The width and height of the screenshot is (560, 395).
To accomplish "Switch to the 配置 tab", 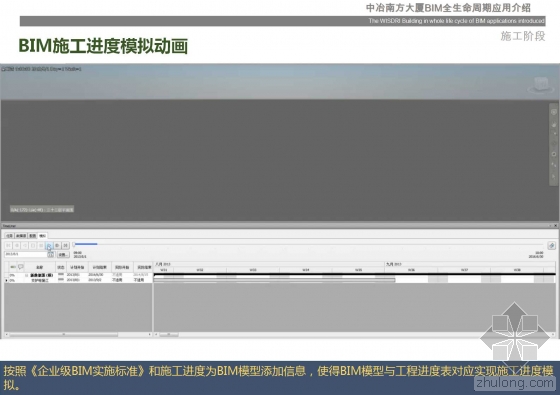I will [32, 236].
